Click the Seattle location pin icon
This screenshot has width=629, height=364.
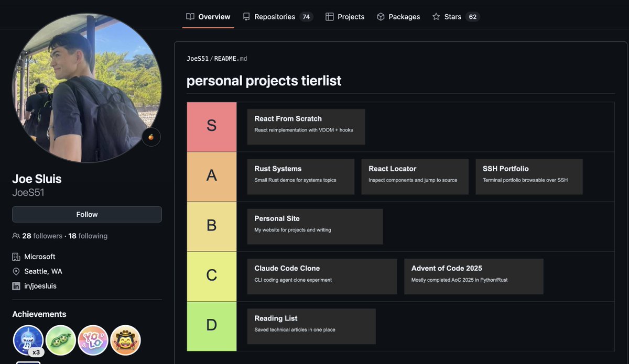[x=16, y=271]
